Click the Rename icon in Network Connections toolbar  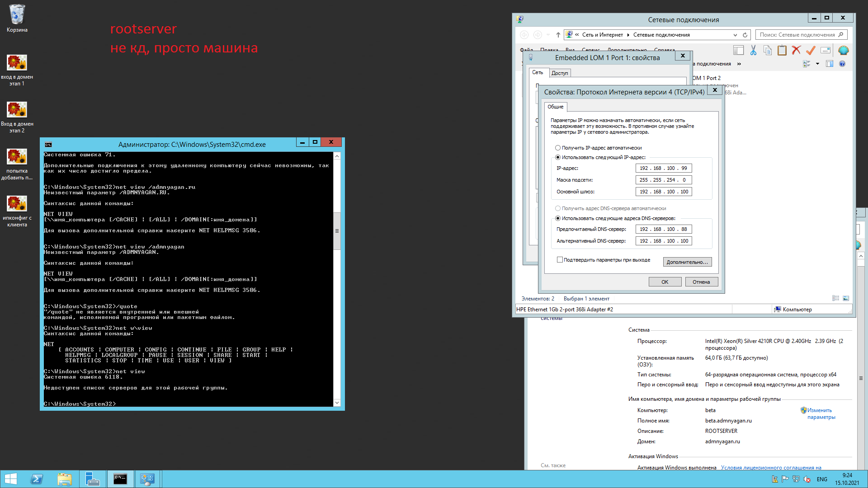click(x=826, y=50)
